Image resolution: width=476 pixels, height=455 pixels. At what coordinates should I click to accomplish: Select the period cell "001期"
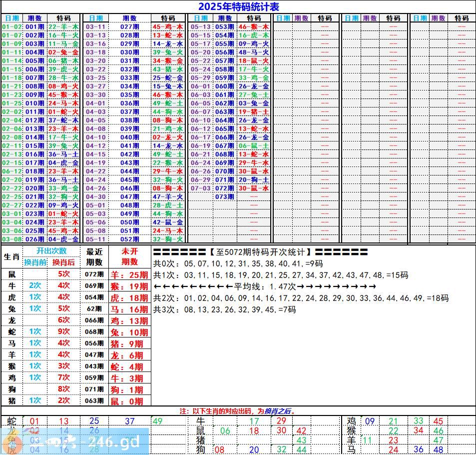point(34,26)
